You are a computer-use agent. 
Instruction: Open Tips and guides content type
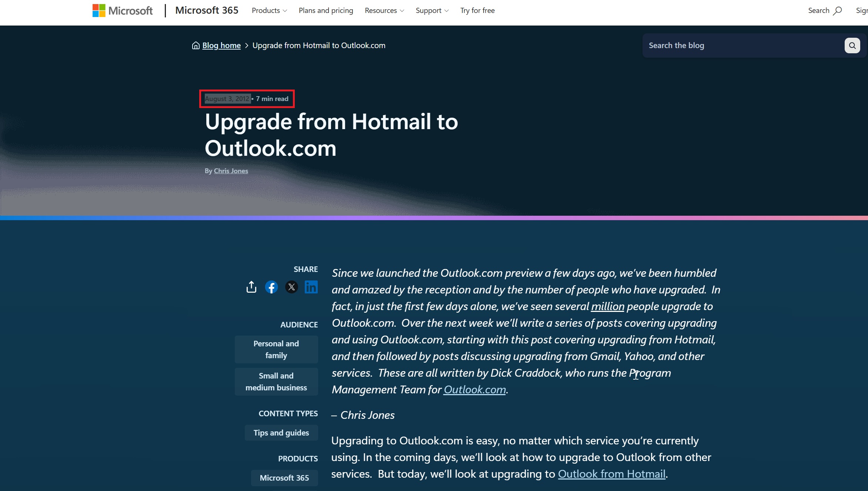281,433
